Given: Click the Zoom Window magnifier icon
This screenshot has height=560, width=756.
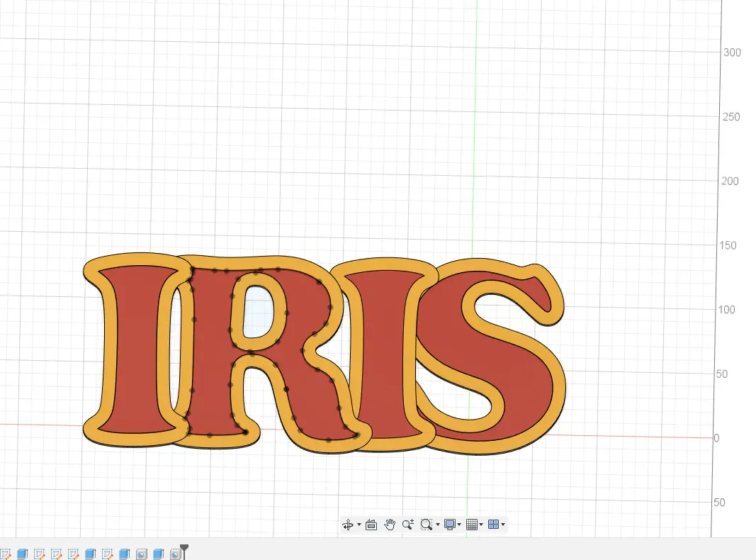Looking at the screenshot, I should click(427, 525).
